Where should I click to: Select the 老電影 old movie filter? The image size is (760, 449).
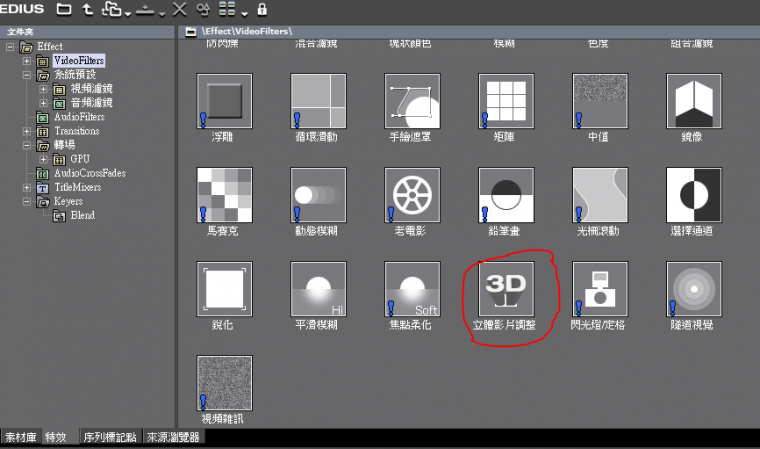click(412, 195)
